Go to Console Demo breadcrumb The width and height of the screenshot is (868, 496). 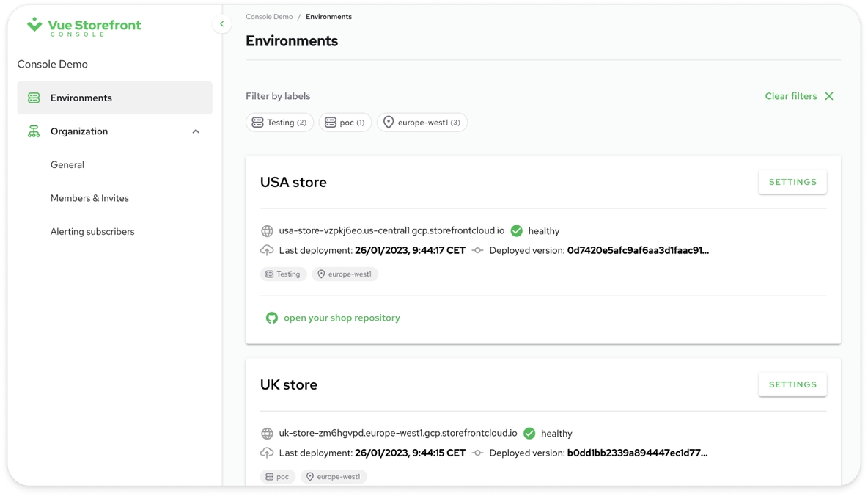269,17
